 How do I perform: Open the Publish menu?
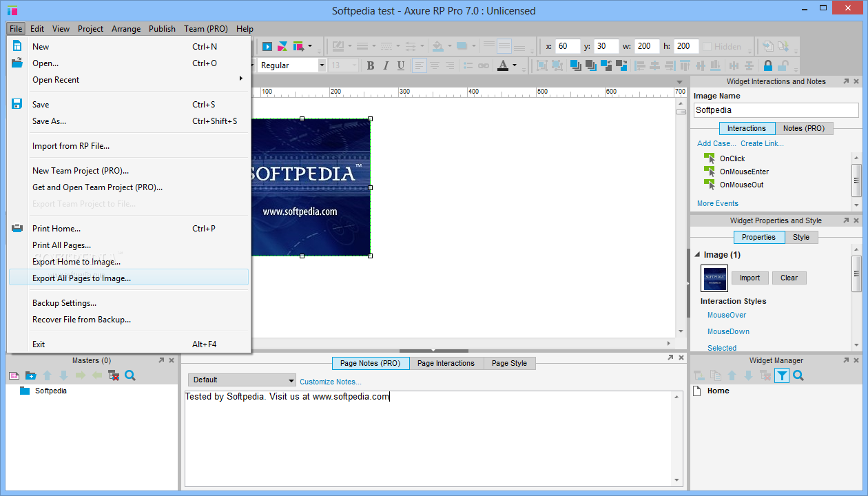[162, 29]
